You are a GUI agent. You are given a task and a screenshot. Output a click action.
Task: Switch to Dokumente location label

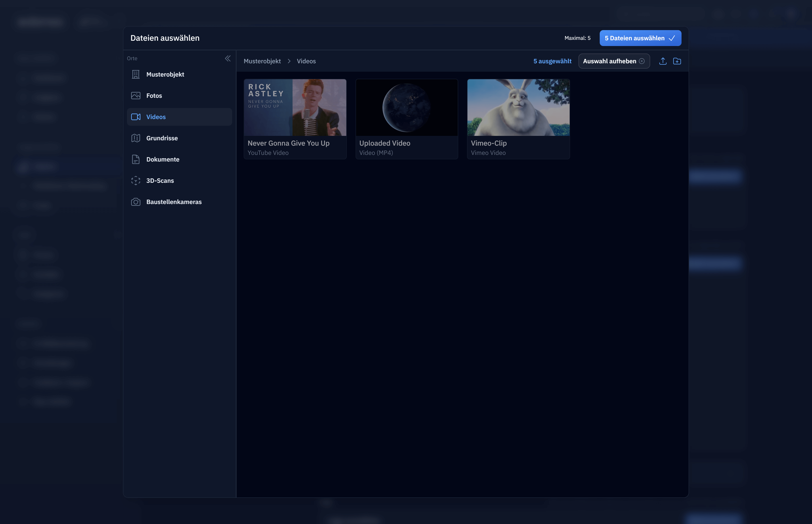point(163,159)
